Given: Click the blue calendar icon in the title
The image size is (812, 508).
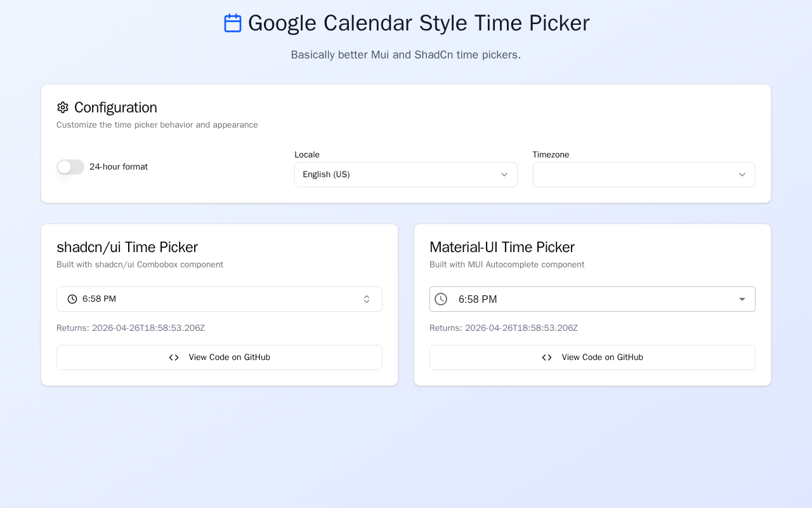Looking at the screenshot, I should [x=233, y=23].
